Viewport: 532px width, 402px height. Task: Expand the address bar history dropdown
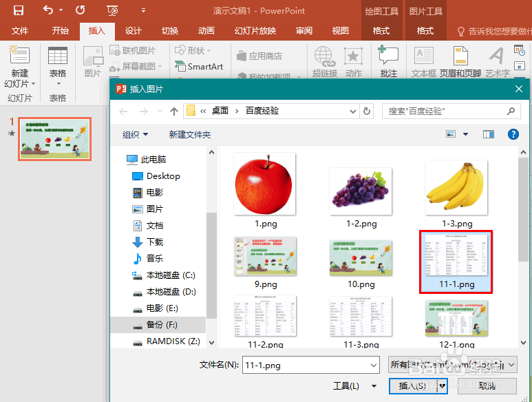(353, 112)
